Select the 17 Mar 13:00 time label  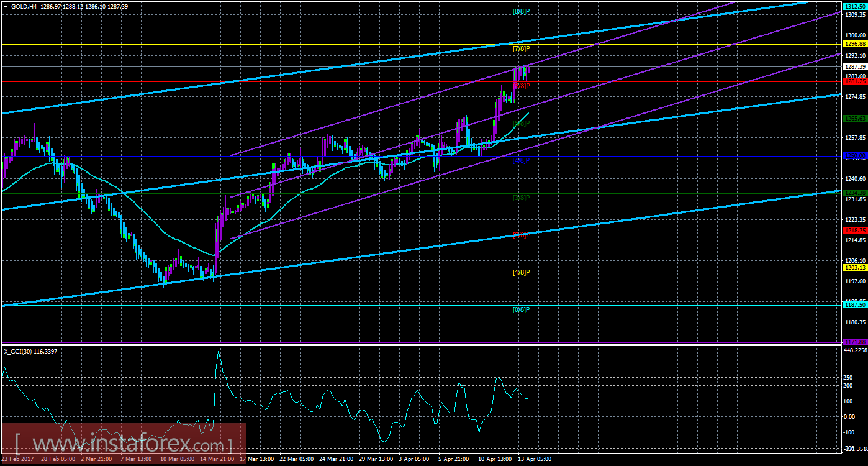pyautogui.click(x=257, y=459)
